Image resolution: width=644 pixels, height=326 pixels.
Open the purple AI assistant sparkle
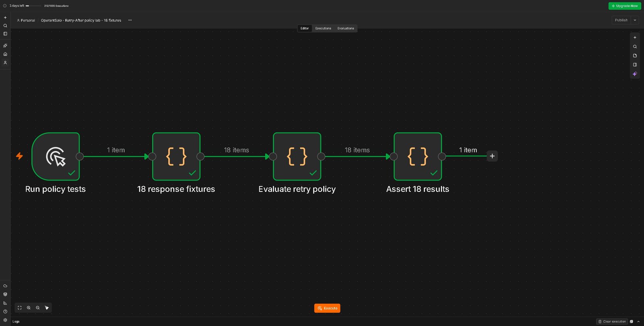635,74
